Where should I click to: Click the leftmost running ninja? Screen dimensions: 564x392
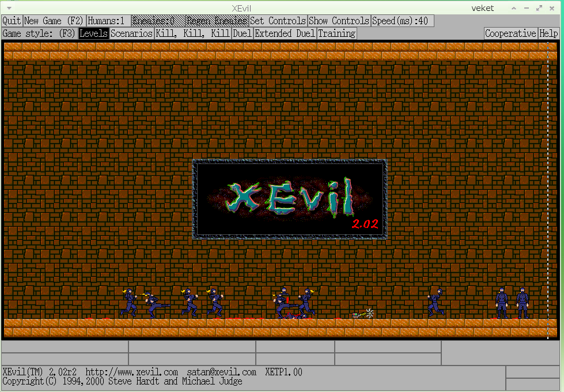pyautogui.click(x=129, y=303)
